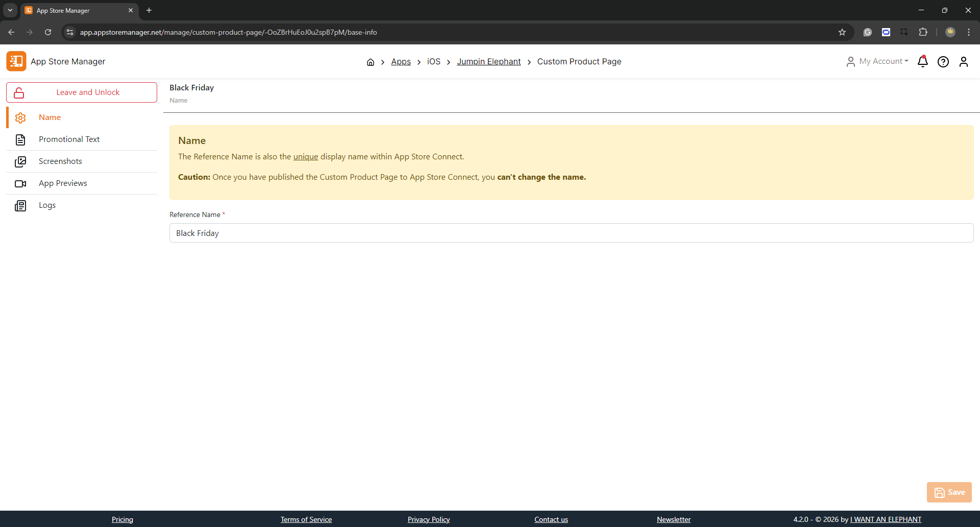The width and height of the screenshot is (980, 527).
Task: Open the Logs section
Action: [x=47, y=205]
